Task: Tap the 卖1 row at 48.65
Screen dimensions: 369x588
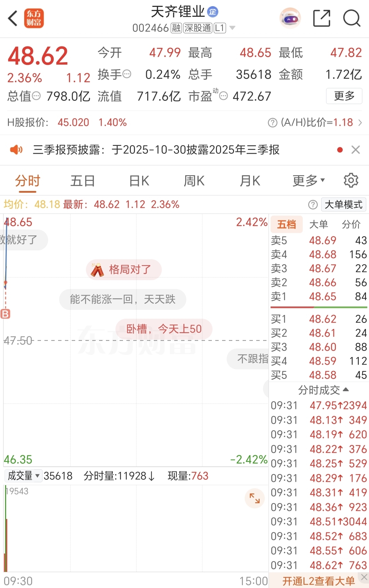Action: [319, 297]
